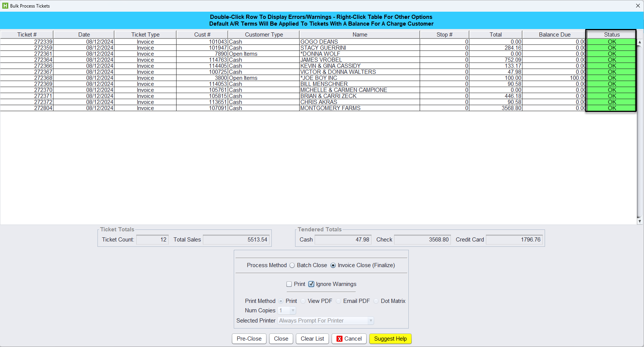Click green OK status for ticket 272339
The image size is (644, 347).
click(612, 42)
